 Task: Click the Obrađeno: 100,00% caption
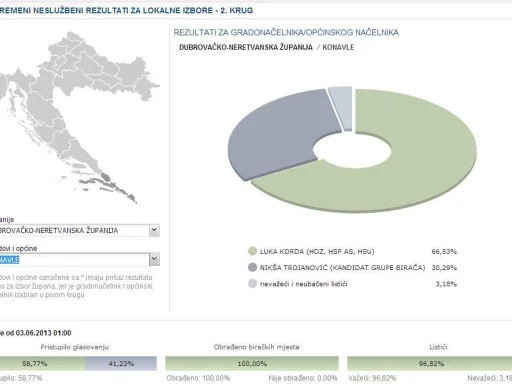pos(198,378)
